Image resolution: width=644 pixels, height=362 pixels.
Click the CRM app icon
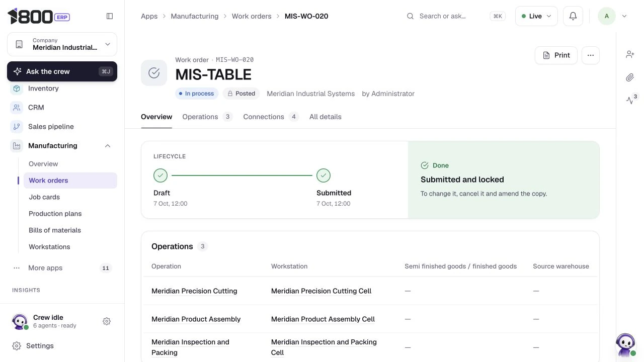(x=17, y=108)
